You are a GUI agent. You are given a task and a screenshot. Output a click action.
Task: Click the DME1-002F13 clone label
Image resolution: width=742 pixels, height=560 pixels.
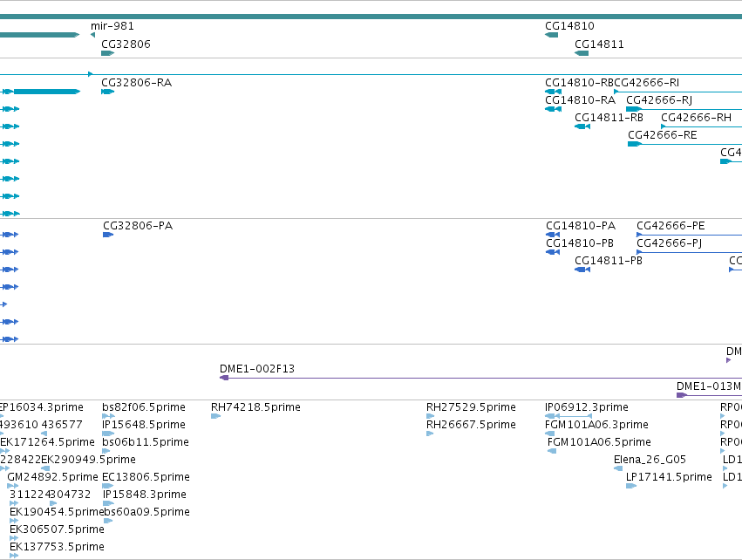[x=257, y=369]
